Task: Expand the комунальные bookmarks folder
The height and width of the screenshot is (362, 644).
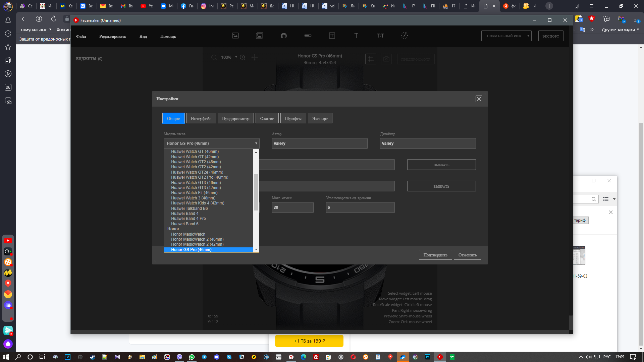Action: 36,29
